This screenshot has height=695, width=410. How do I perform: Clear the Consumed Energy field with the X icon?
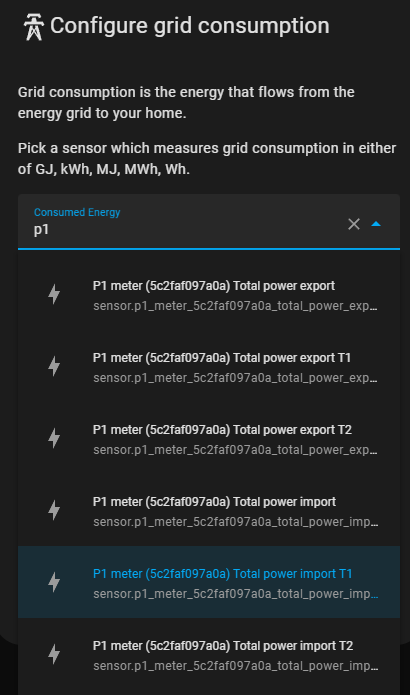pos(354,224)
